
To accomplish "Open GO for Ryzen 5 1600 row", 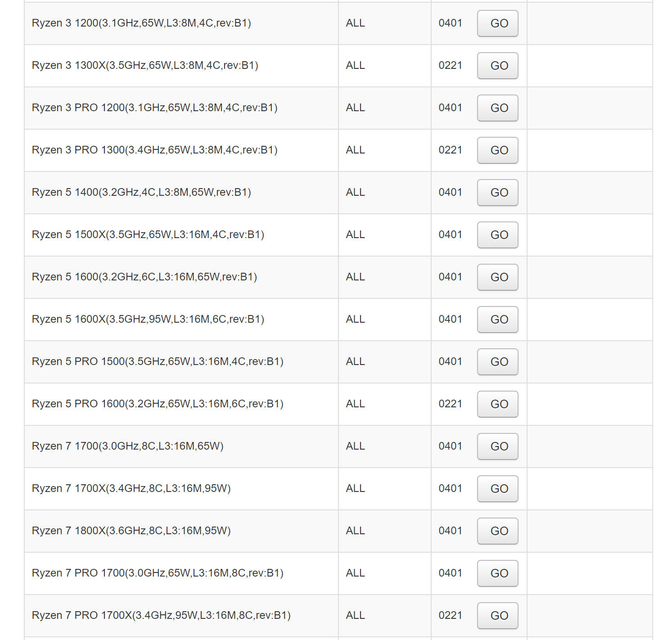I will 497,277.
